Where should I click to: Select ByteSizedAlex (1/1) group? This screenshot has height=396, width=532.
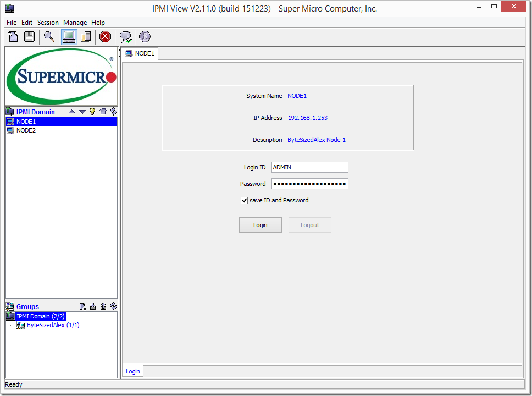53,326
